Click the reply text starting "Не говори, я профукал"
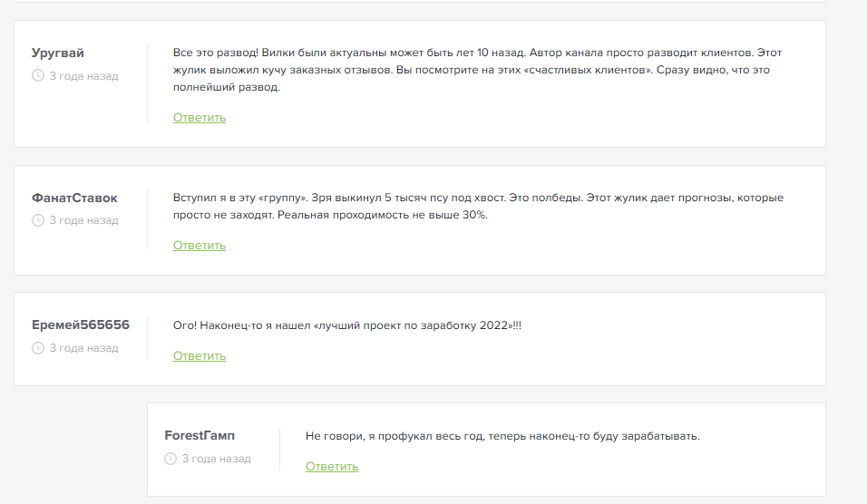The width and height of the screenshot is (867, 504). (502, 436)
